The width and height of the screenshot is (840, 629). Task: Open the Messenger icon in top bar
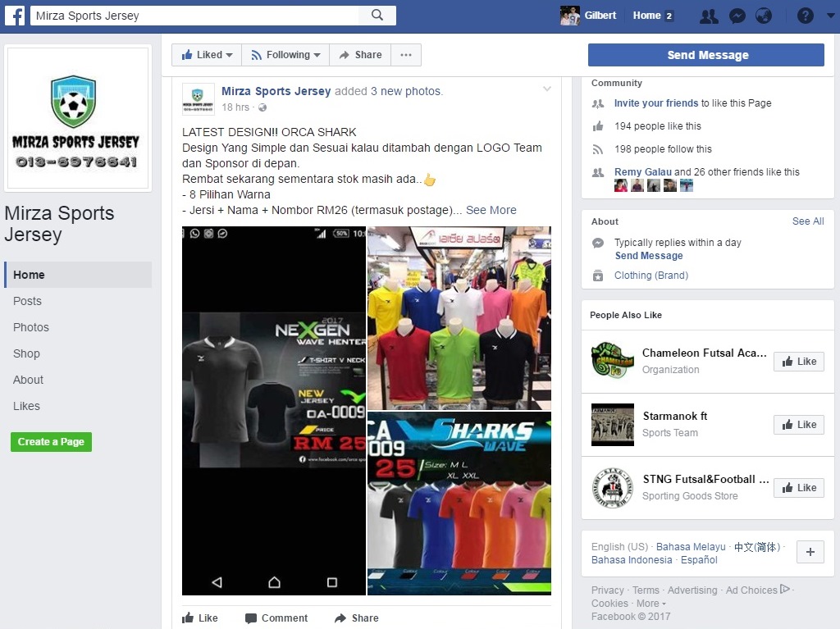(737, 16)
